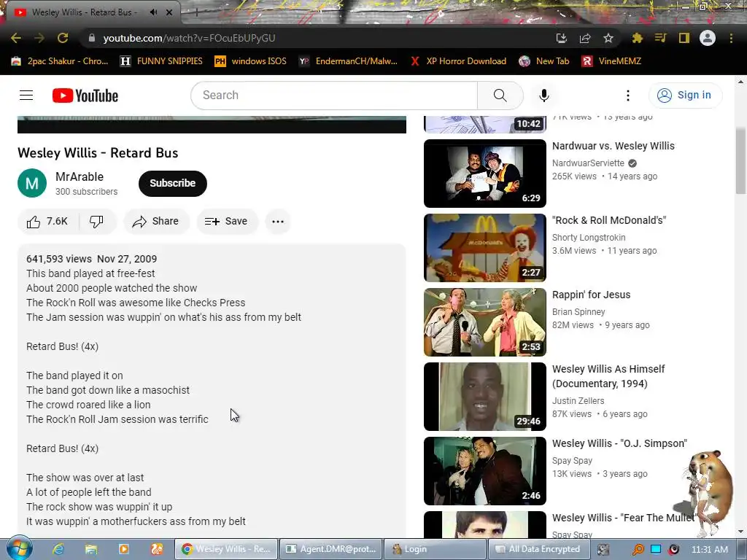The image size is (747, 560).
Task: Bookmark this page with the star icon
Action: tap(608, 38)
